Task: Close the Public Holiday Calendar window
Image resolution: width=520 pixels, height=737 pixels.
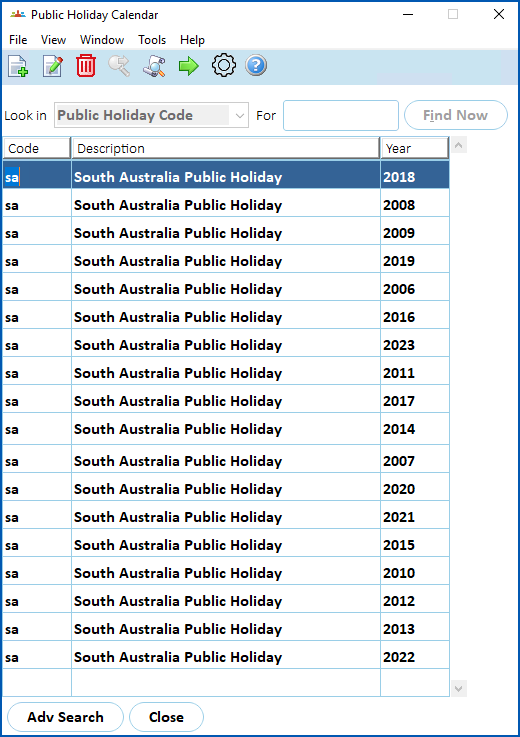Action: pos(499,14)
